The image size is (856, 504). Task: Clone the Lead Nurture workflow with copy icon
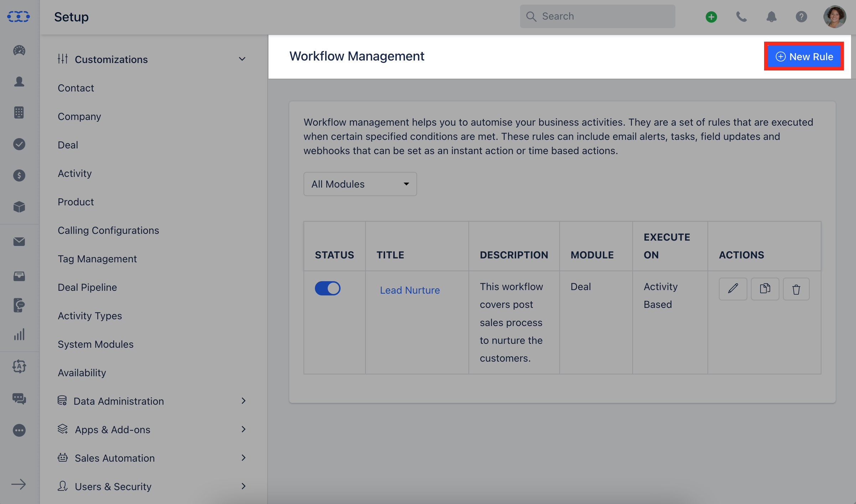[765, 289]
